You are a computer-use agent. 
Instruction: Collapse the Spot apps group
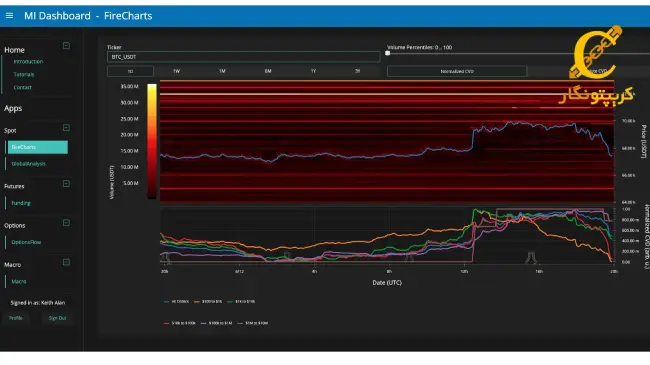66,128
